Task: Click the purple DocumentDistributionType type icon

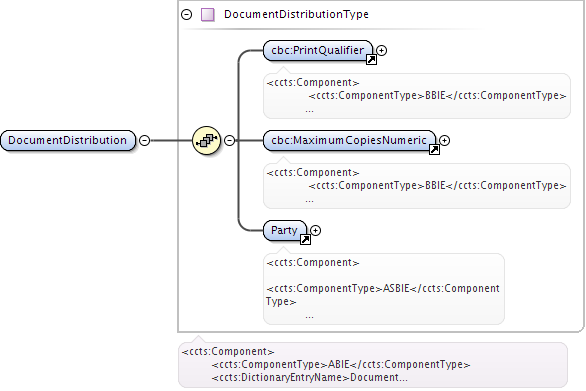Action: coord(207,15)
